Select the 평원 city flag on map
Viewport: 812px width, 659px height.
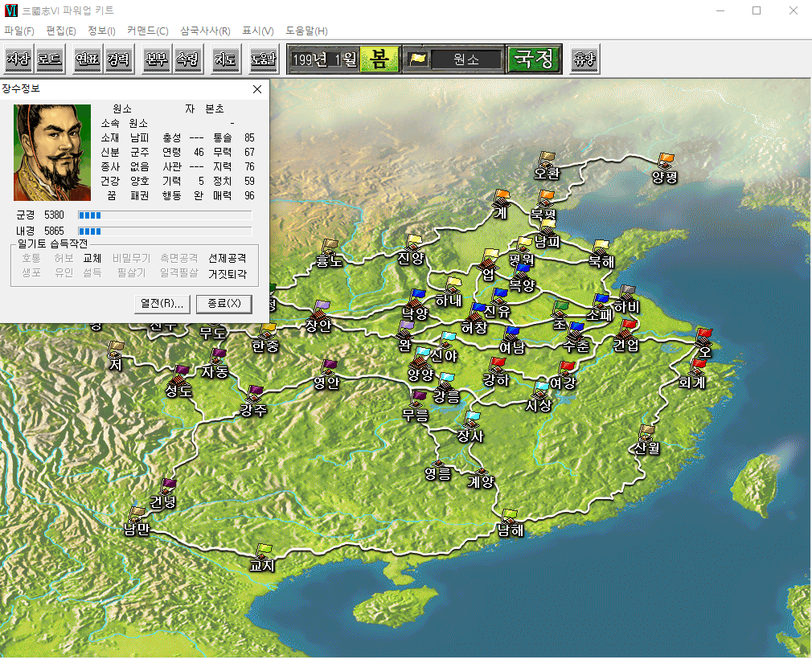(523, 244)
